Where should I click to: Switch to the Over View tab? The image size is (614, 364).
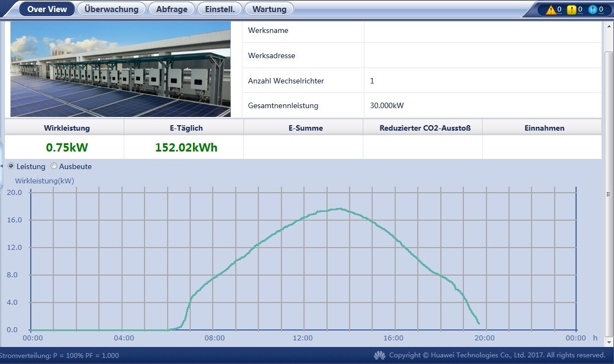[x=47, y=9]
